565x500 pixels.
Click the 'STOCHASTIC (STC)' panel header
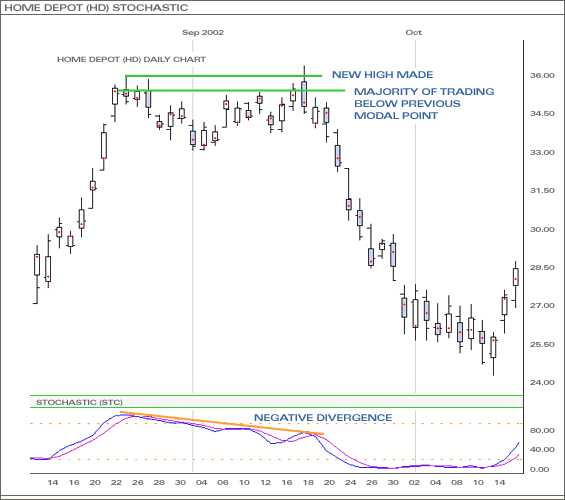(x=79, y=402)
